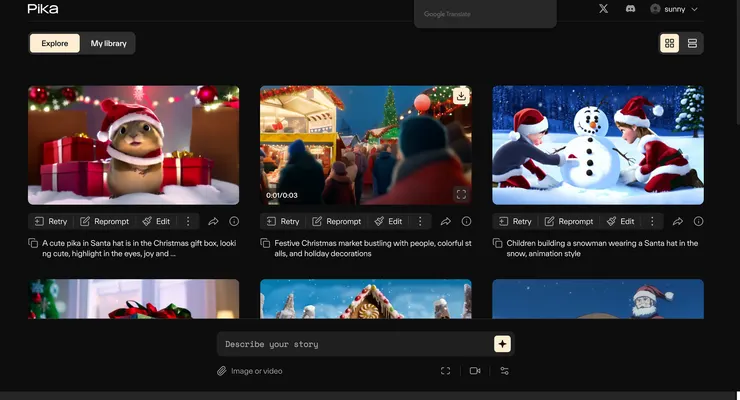Open the snowman children video thumbnail
740x400 pixels.
598,145
